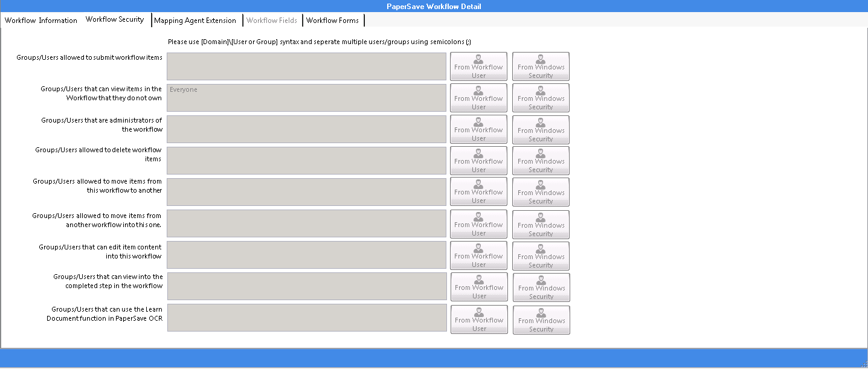Click From Windows Security for delete workflow items
This screenshot has width=868, height=369.
tap(541, 161)
